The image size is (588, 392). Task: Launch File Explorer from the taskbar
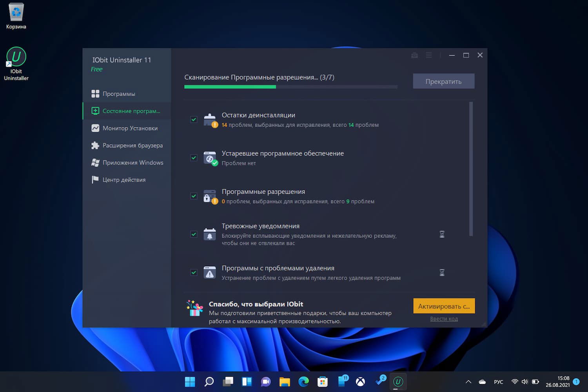285,381
